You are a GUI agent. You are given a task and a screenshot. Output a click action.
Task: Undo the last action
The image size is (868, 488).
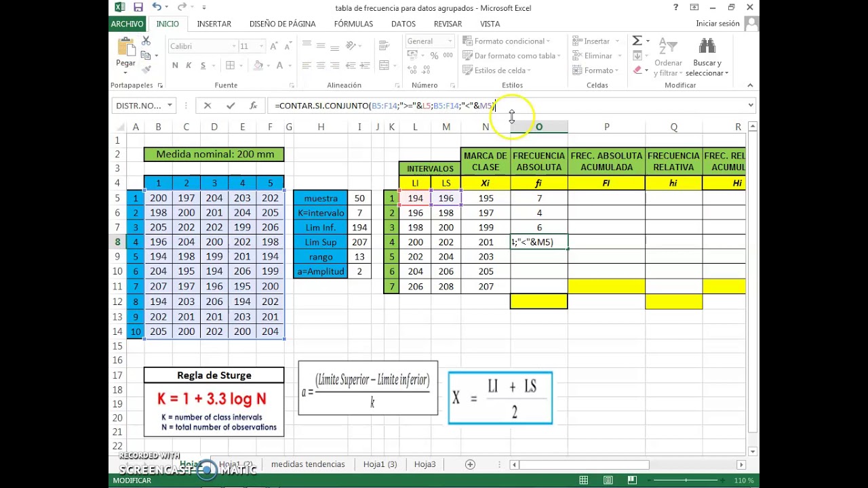click(x=157, y=7)
